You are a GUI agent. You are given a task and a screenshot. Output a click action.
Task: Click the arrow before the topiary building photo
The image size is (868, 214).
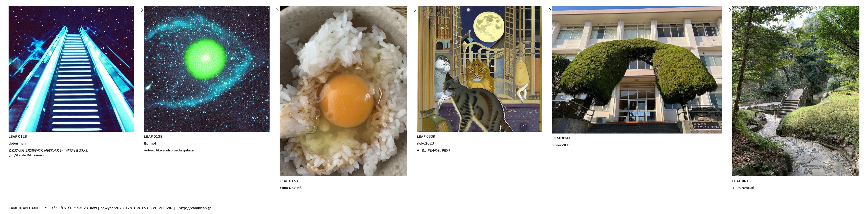547,10
